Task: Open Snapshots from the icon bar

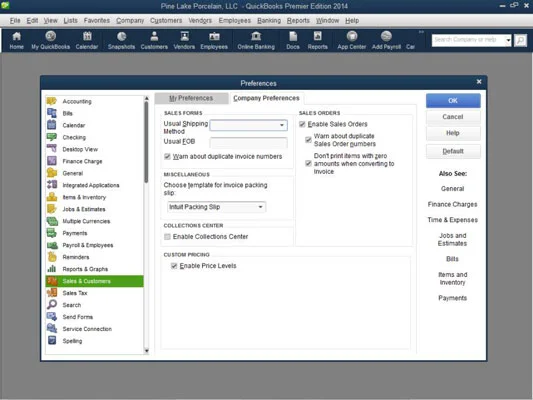Action: 121,40
